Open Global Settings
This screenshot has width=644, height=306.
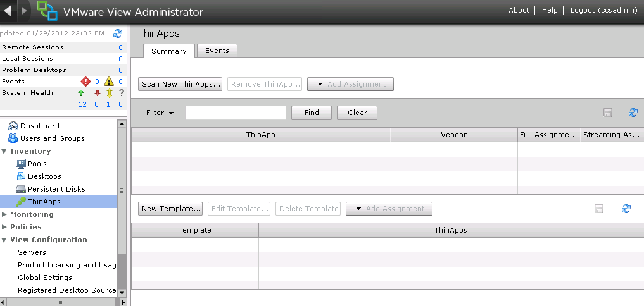(x=45, y=278)
